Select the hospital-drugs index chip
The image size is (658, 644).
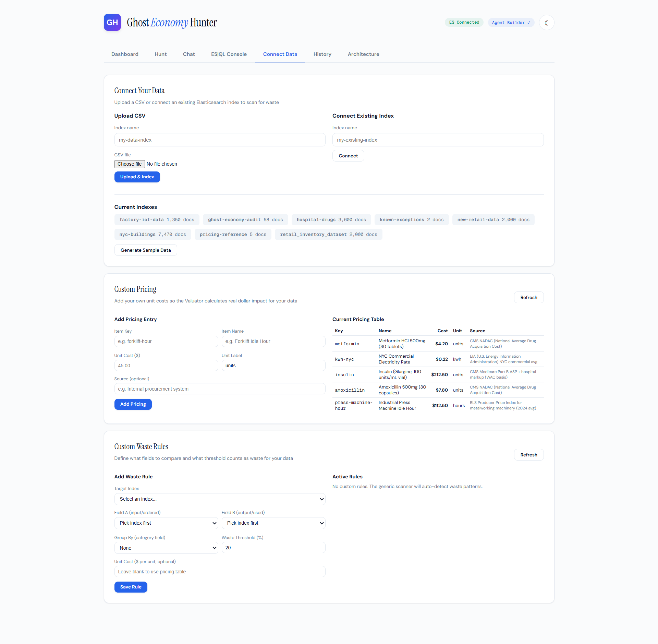click(331, 220)
